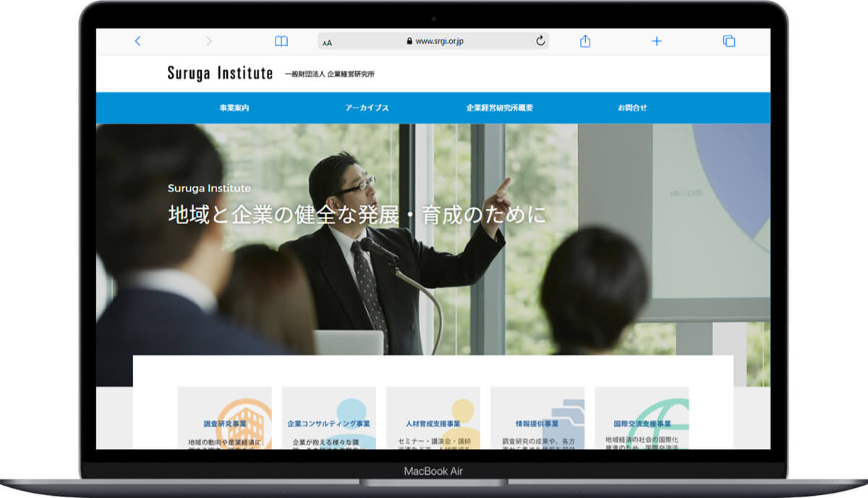The height and width of the screenshot is (498, 868).
Task: Open the 国際交流支援事業 card
Action: [642, 424]
